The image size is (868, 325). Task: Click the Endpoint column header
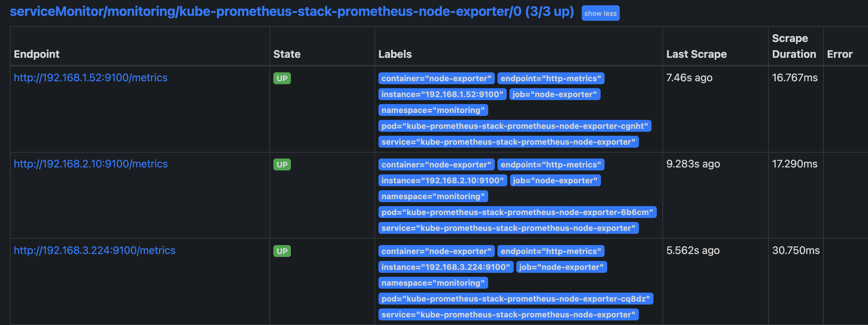click(x=36, y=54)
